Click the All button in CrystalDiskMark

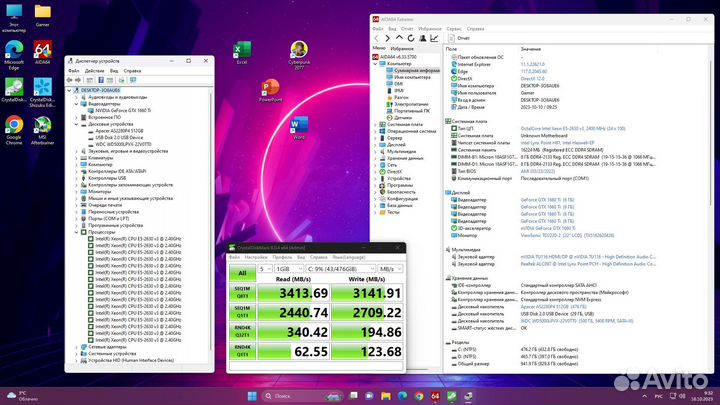(x=242, y=273)
